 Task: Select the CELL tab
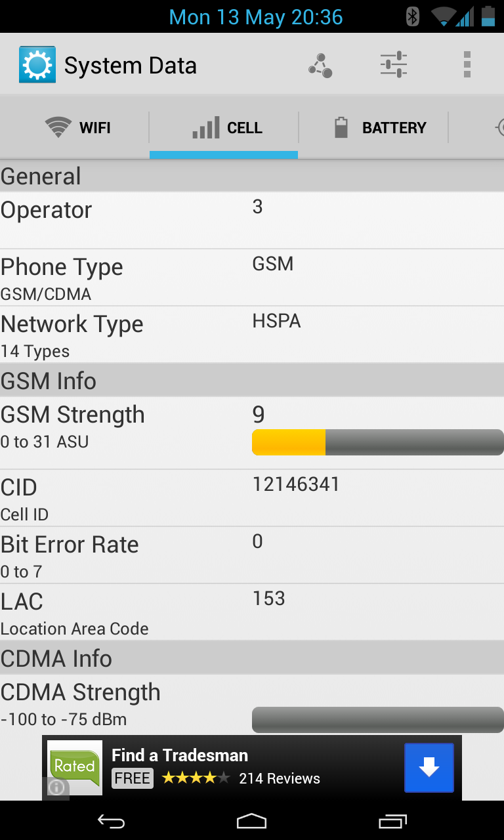tap(224, 127)
